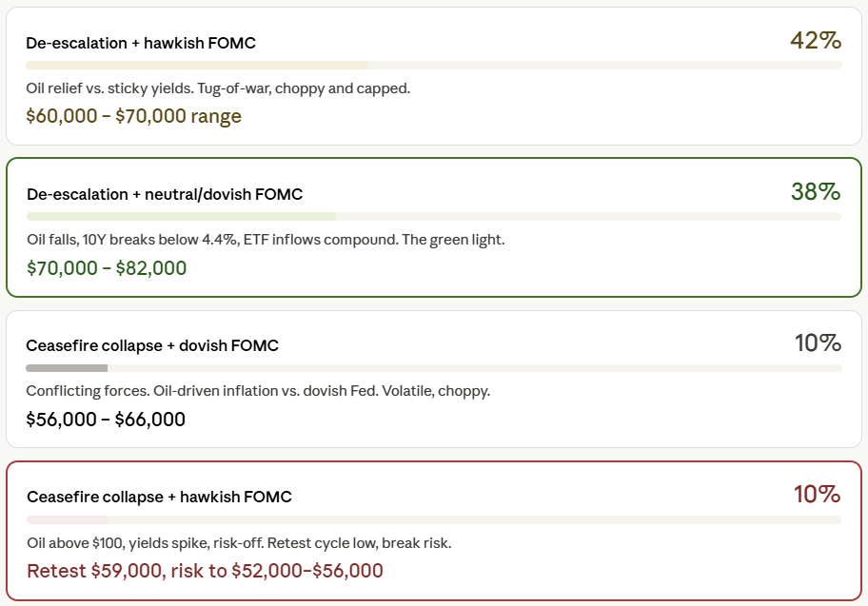
Task: Select Ceasefire collapse + dovish FOMC title
Action: click(x=152, y=345)
